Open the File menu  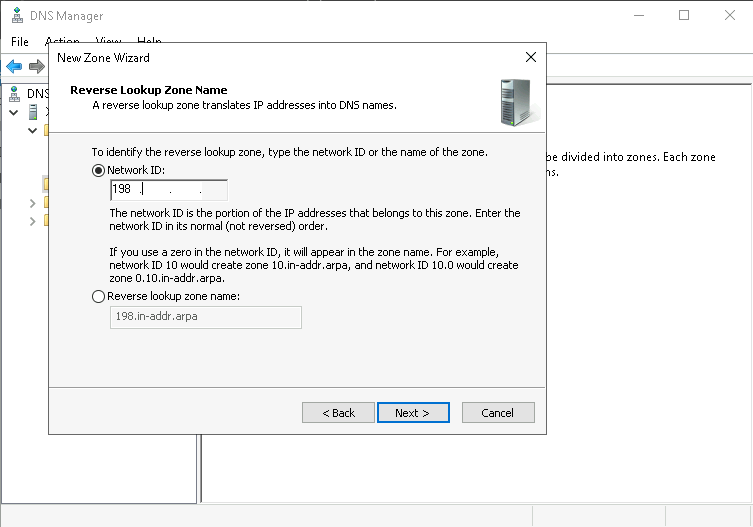coord(20,42)
